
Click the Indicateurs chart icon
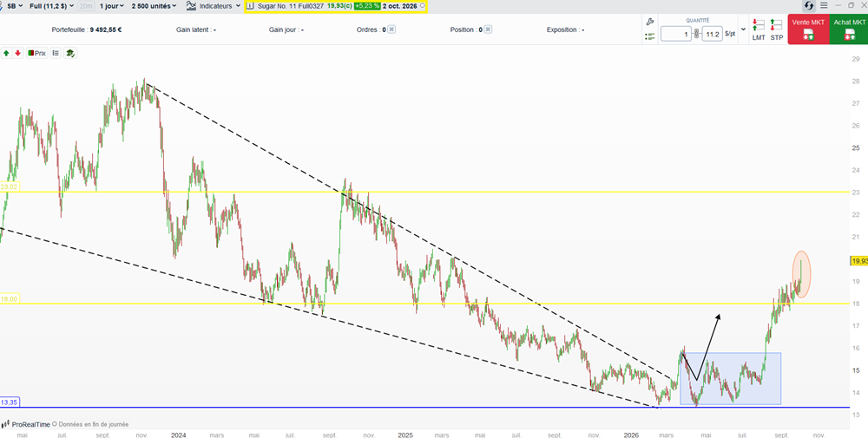click(191, 5)
